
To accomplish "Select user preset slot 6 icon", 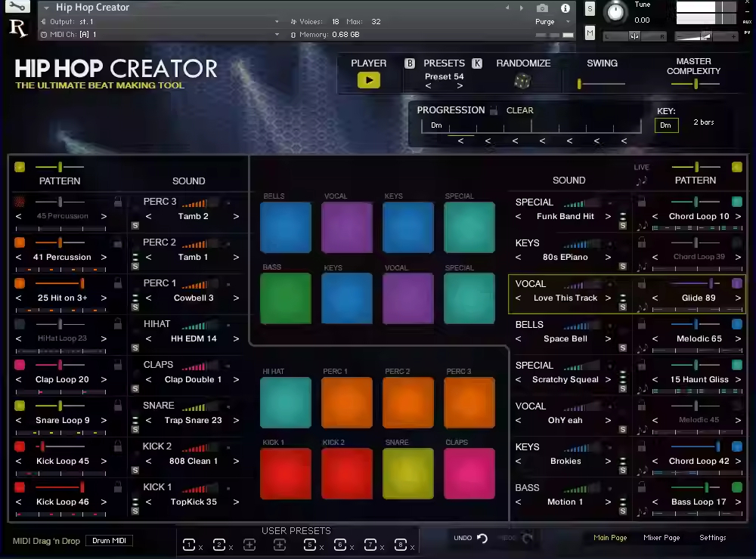I will pyautogui.click(x=340, y=545).
